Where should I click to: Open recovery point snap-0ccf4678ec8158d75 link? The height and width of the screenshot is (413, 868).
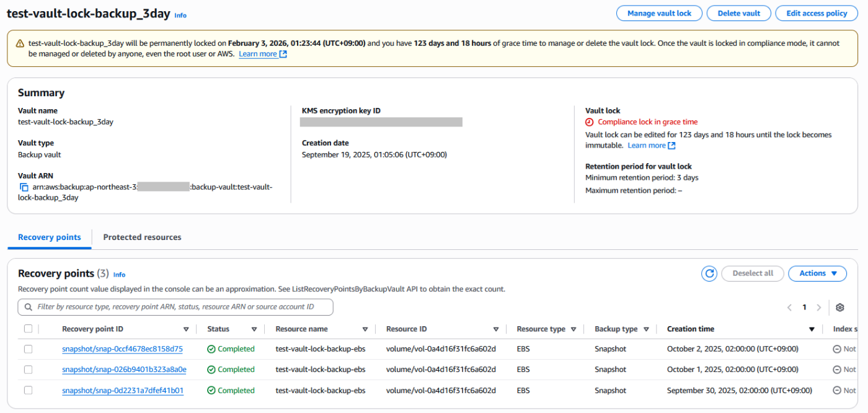point(122,349)
